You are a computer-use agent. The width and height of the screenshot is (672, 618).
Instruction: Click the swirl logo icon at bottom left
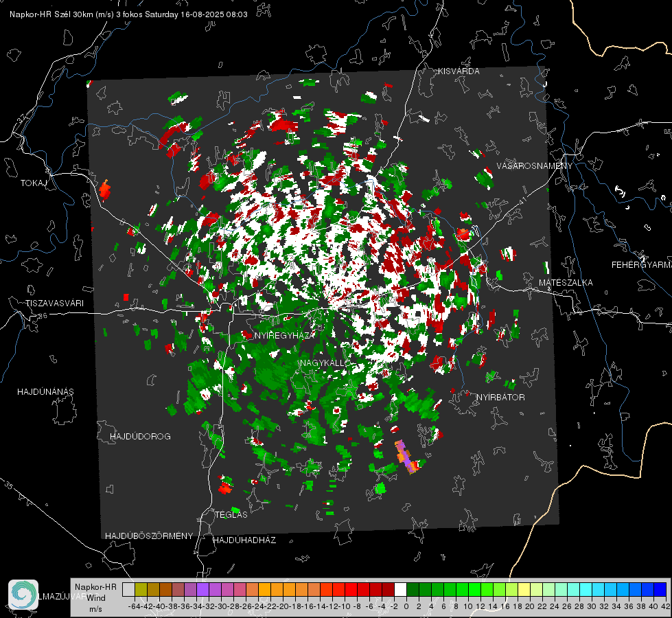23,595
